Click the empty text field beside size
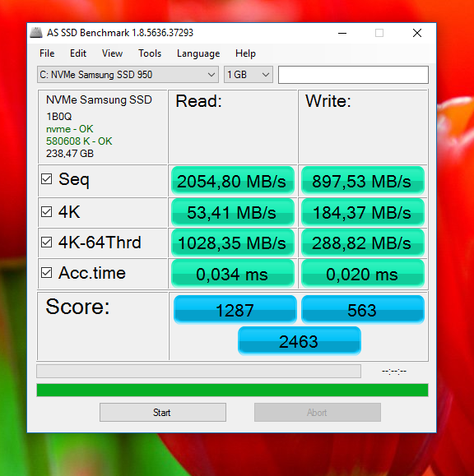 [x=353, y=75]
